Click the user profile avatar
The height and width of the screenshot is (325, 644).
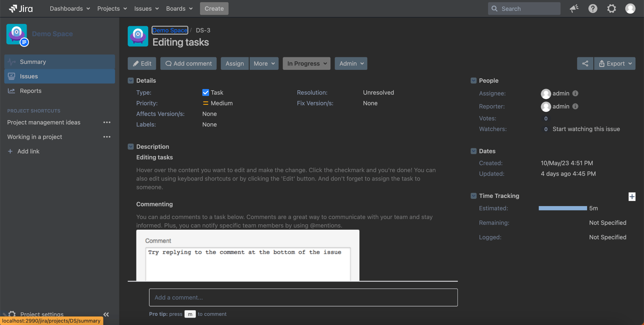click(x=630, y=8)
